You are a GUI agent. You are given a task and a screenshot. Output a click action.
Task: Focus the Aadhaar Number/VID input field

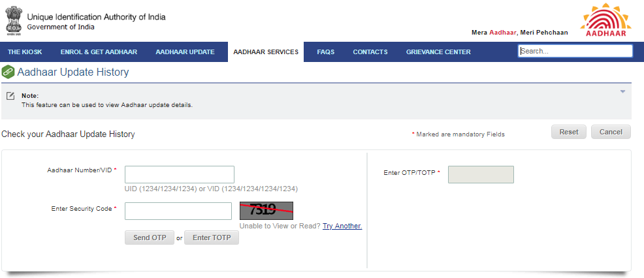click(180, 174)
